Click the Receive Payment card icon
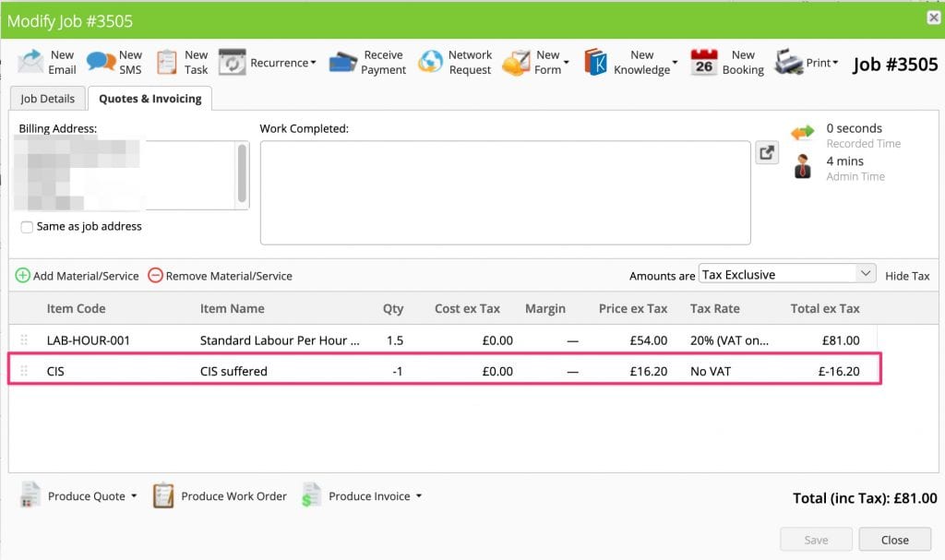This screenshot has width=945, height=560. click(343, 63)
